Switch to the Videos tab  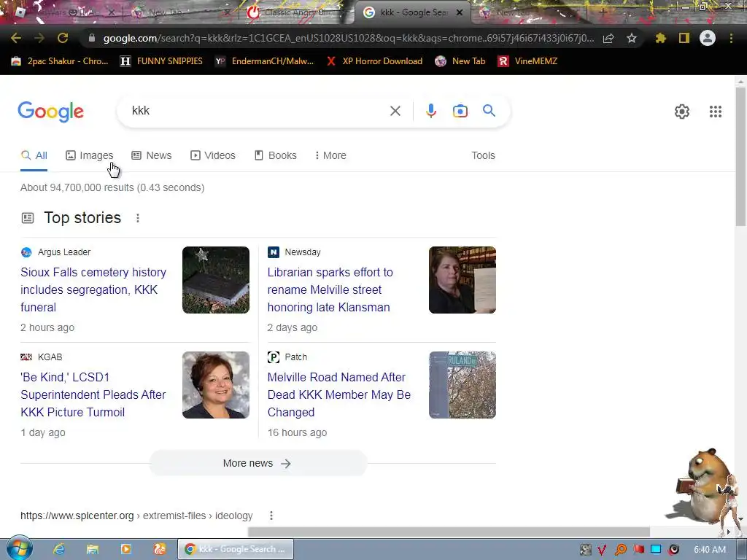(213, 155)
